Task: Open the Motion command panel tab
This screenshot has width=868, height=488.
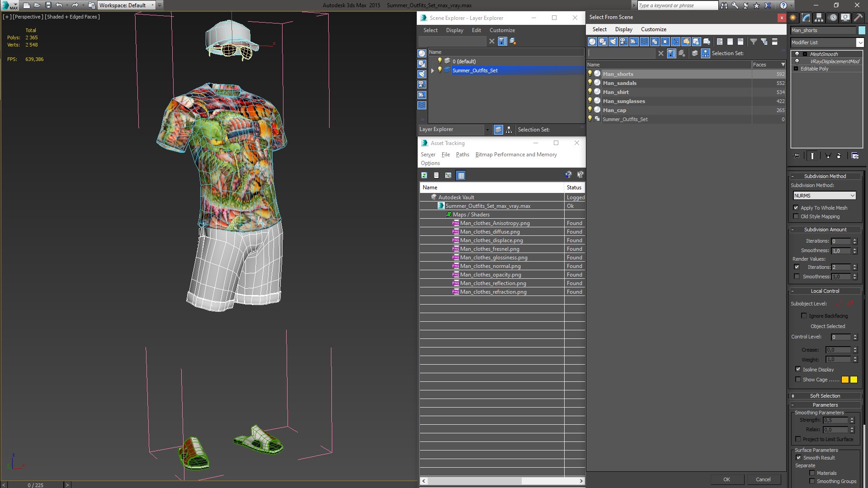Action: [832, 18]
